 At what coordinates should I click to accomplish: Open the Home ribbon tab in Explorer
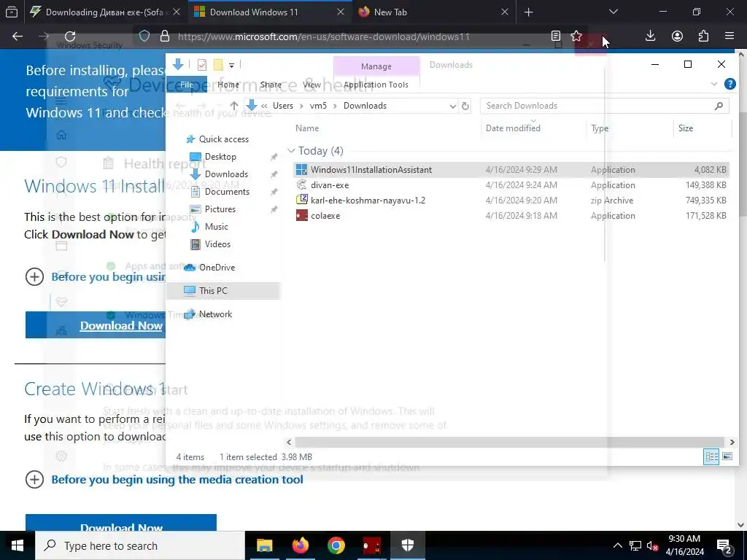(228, 85)
